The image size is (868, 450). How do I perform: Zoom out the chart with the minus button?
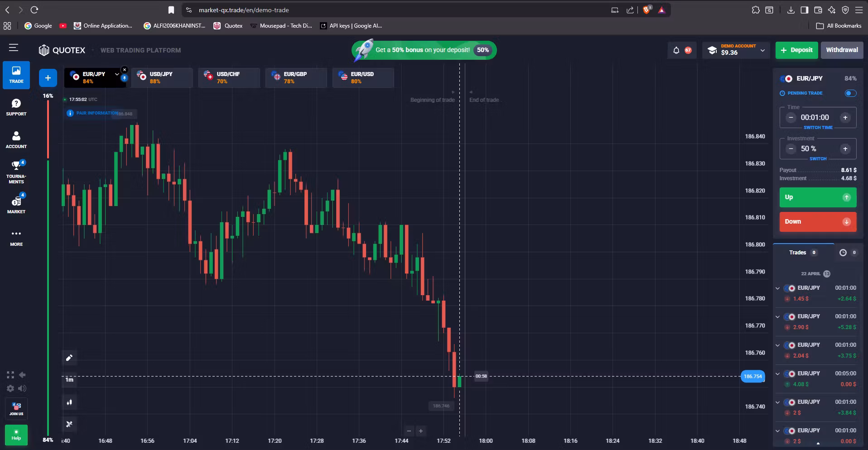click(409, 431)
